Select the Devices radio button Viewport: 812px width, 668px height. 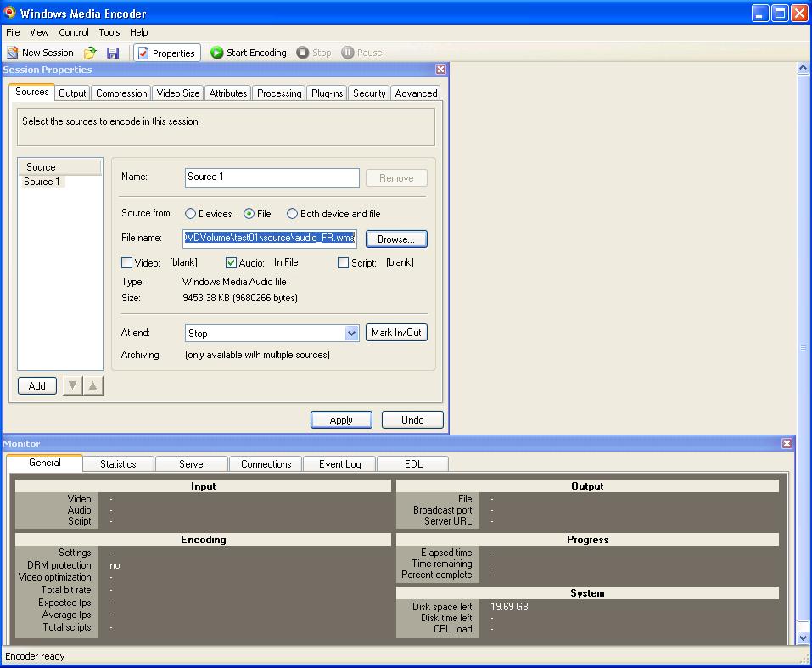tap(191, 214)
